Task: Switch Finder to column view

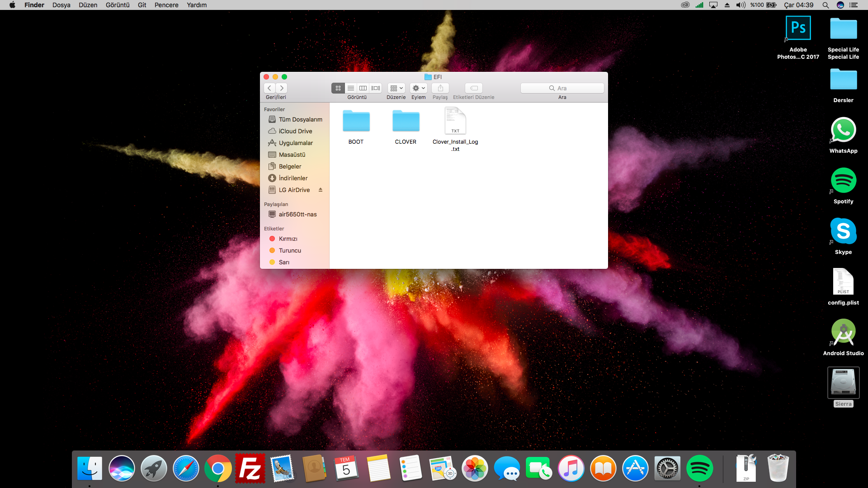Action: (363, 88)
